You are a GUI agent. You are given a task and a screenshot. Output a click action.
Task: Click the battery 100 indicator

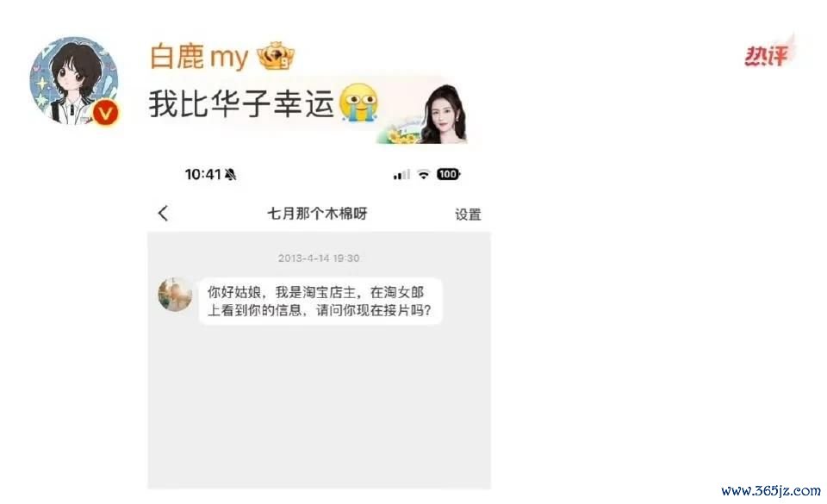[448, 174]
